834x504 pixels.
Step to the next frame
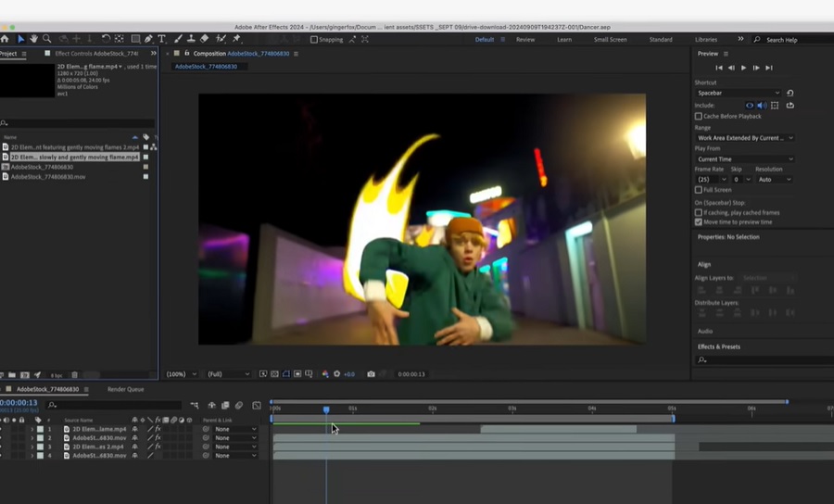point(756,68)
